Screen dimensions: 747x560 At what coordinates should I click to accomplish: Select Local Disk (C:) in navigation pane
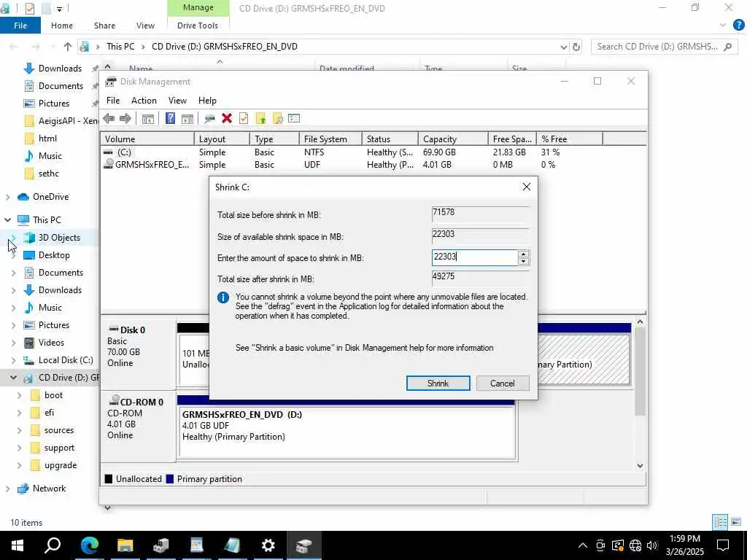click(66, 360)
